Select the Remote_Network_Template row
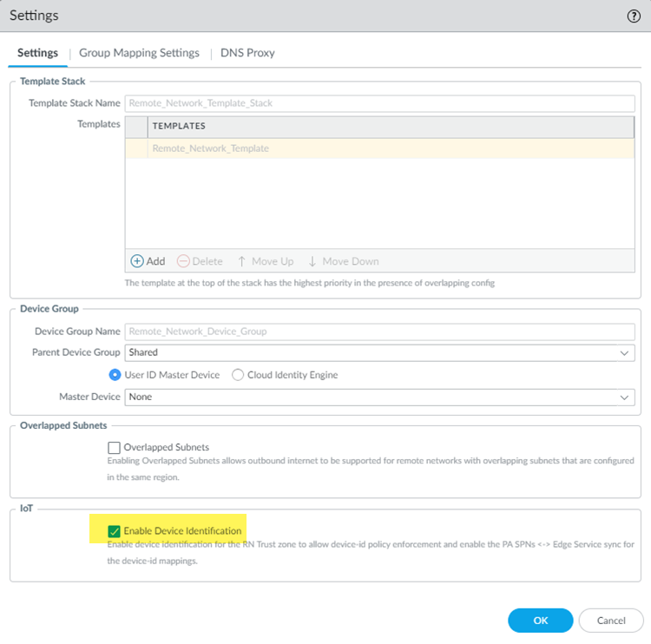The image size is (651, 644). (379, 148)
